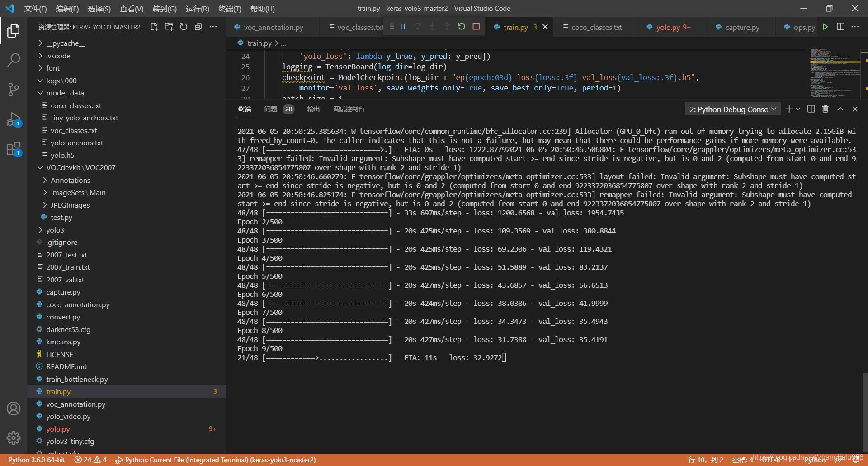The width and height of the screenshot is (868, 466).
Task: Open yolo_anchors.txt in explorer
Action: 127,143
